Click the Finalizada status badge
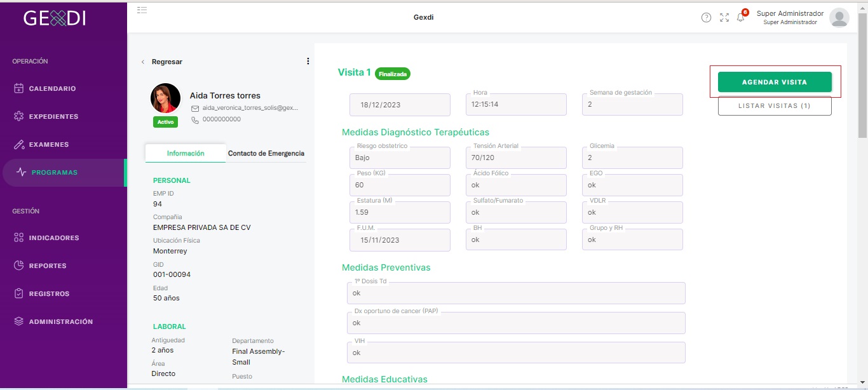 393,74
